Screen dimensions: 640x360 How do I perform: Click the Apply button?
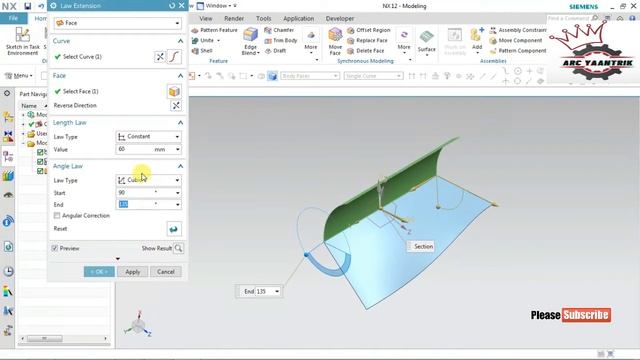click(x=133, y=272)
